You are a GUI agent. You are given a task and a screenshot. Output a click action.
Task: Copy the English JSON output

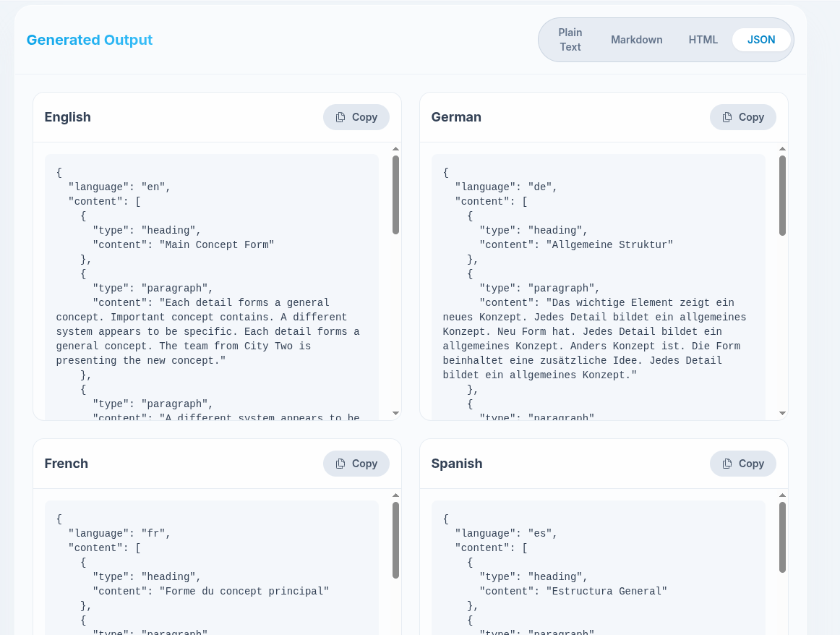(x=356, y=116)
